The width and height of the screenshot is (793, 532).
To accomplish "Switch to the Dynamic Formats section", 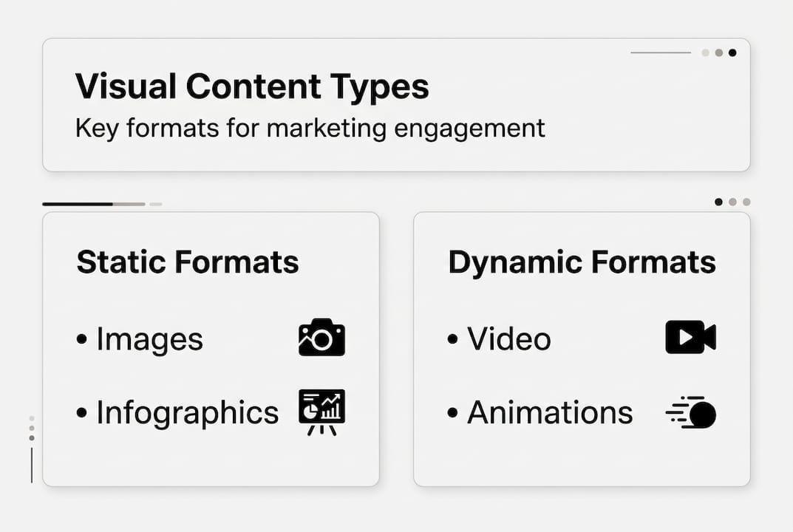I will click(x=582, y=262).
